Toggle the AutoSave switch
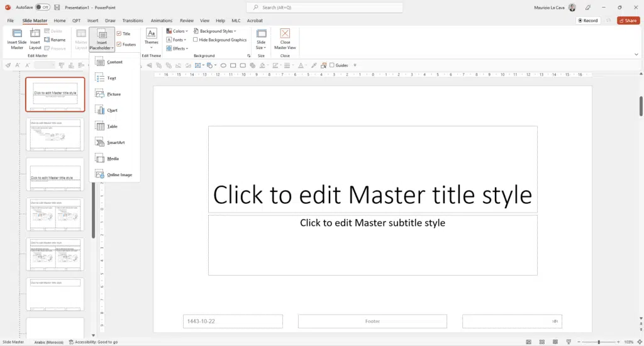The image size is (644, 346). click(x=43, y=7)
